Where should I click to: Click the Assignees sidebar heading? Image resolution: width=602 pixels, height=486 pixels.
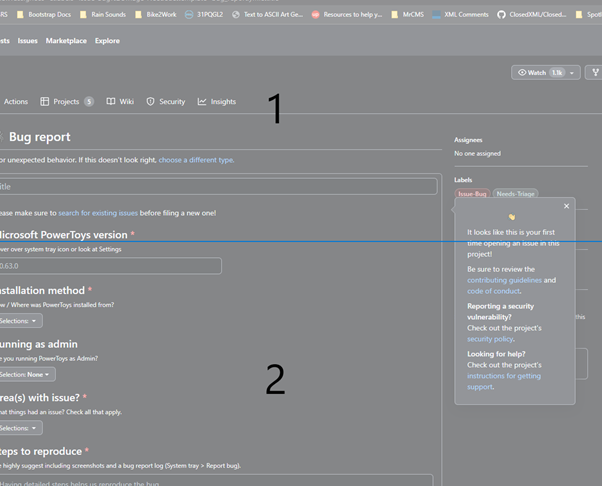point(468,140)
